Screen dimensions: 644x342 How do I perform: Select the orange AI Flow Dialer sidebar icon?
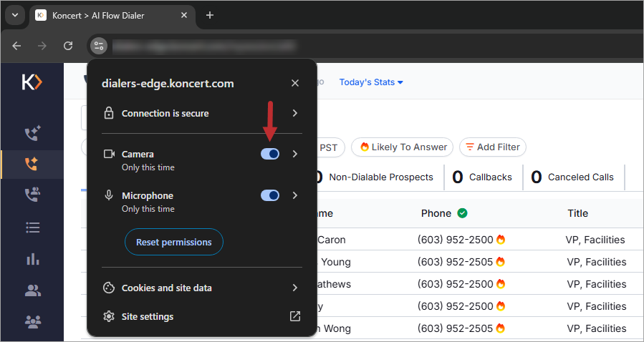(32, 164)
